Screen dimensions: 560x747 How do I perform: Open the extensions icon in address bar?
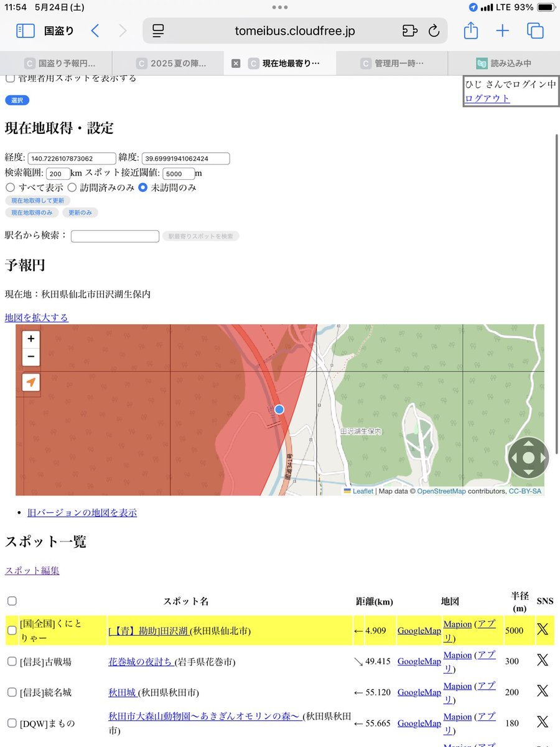pos(409,31)
